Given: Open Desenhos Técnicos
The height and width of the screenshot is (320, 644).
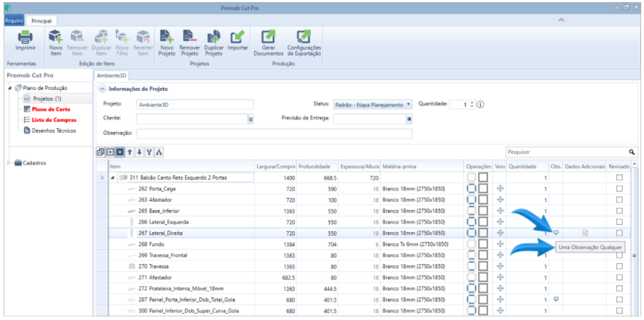Looking at the screenshot, I should point(53,131).
